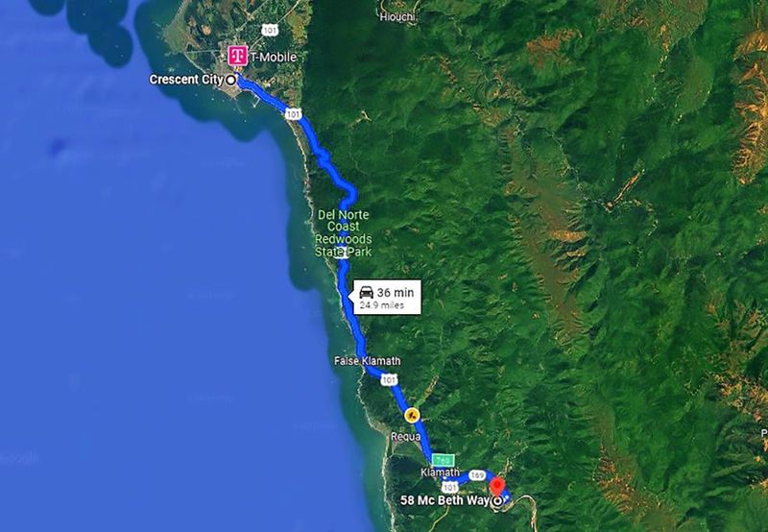Open the 36 min route info box
The height and width of the screenshot is (532, 768).
pyautogui.click(x=387, y=297)
